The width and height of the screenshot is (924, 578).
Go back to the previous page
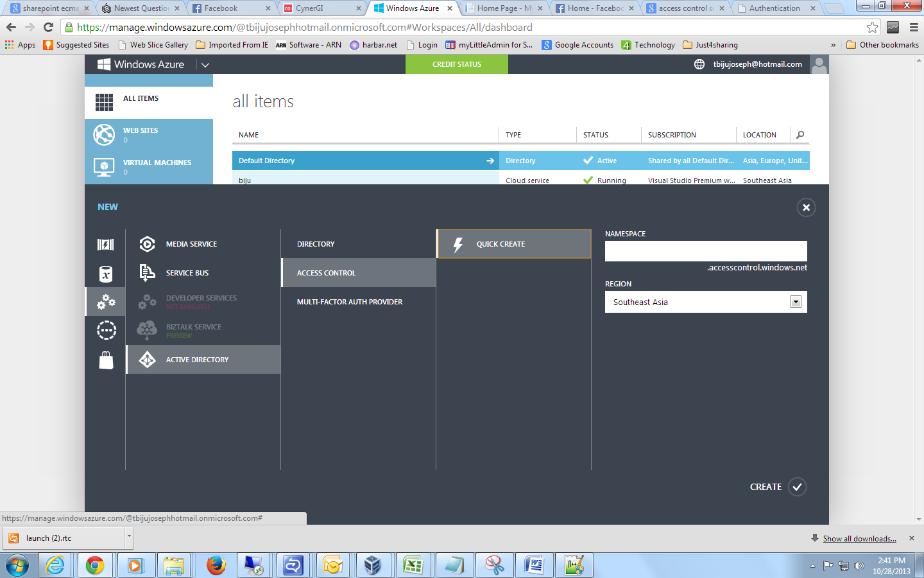click(x=11, y=28)
